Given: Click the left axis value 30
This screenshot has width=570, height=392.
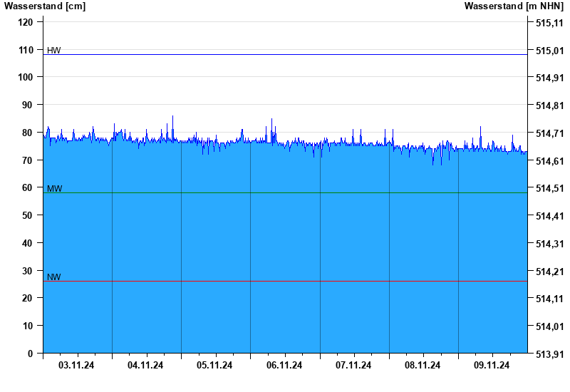Looking at the screenshot, I should click(28, 271).
